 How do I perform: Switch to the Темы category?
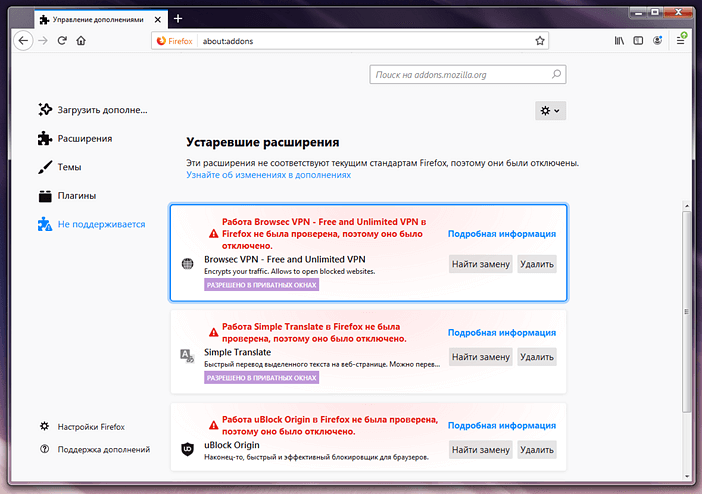tap(70, 167)
